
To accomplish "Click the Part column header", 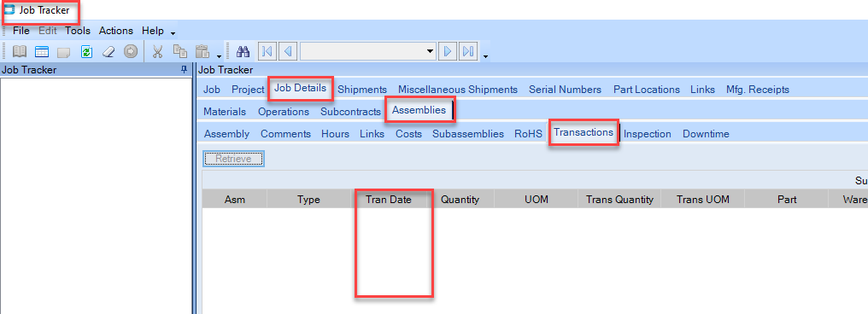I will point(787,200).
